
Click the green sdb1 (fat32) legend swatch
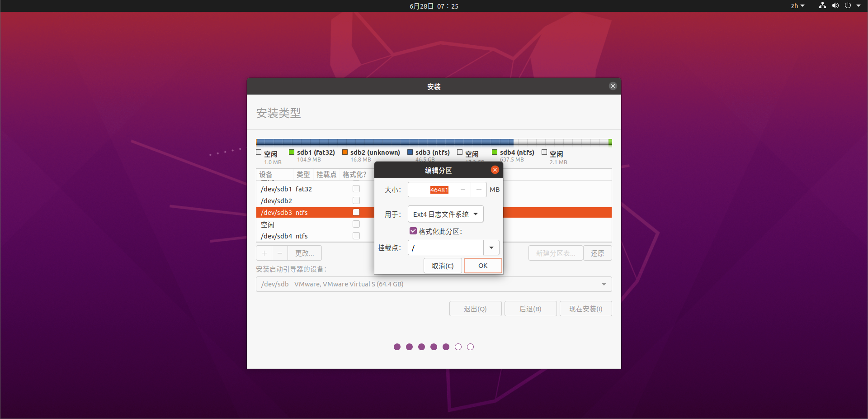[292, 152]
